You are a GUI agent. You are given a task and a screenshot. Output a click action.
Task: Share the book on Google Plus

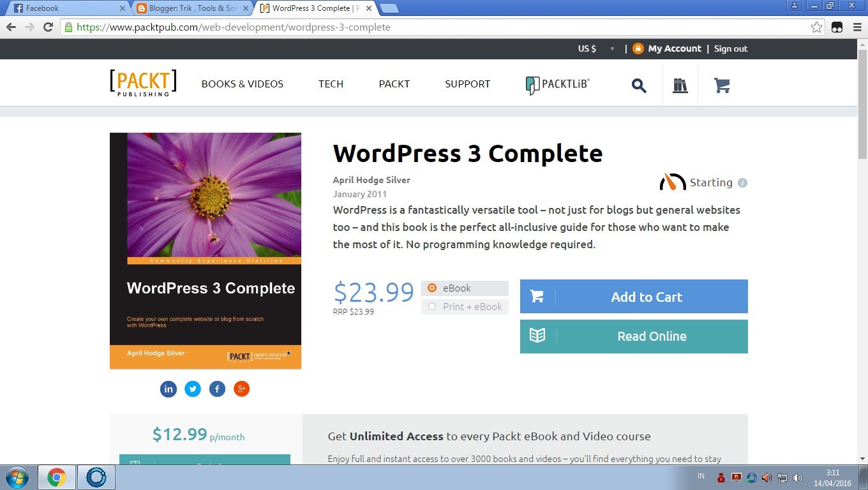(x=241, y=389)
